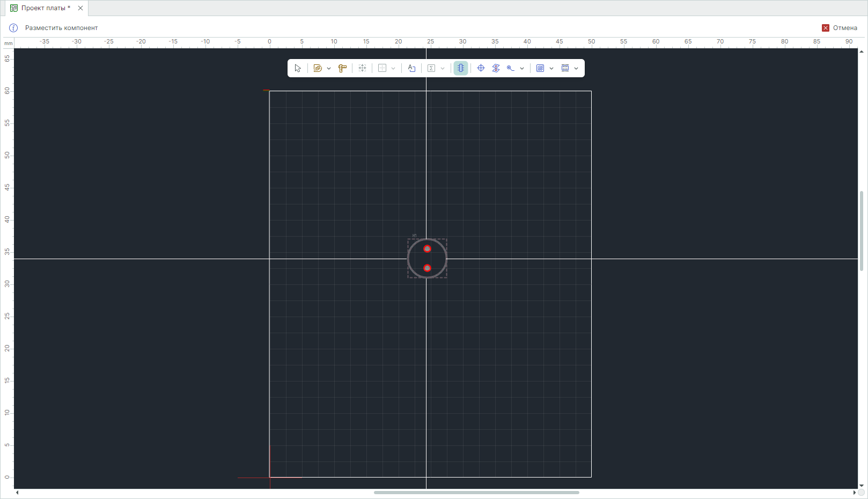Click the board panel layout icon
The image size is (868, 499).
(x=565, y=68)
